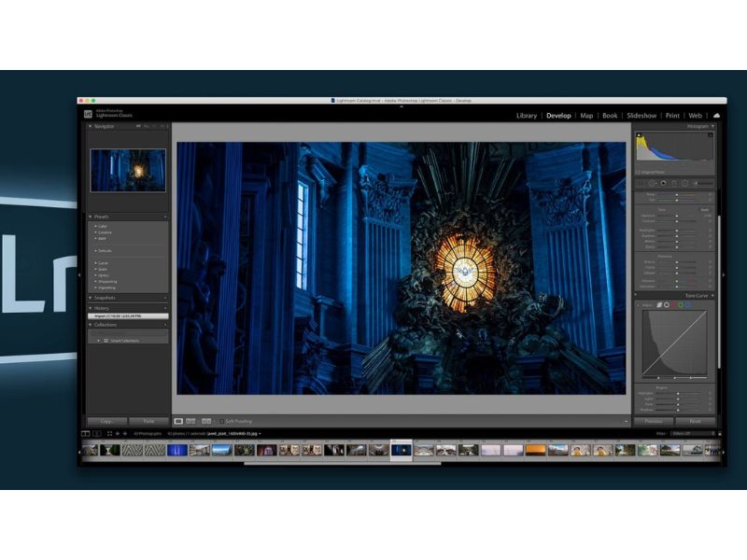Toggle the histogram shadow clipping indicator
This screenshot has height=560, width=747.
[x=640, y=135]
